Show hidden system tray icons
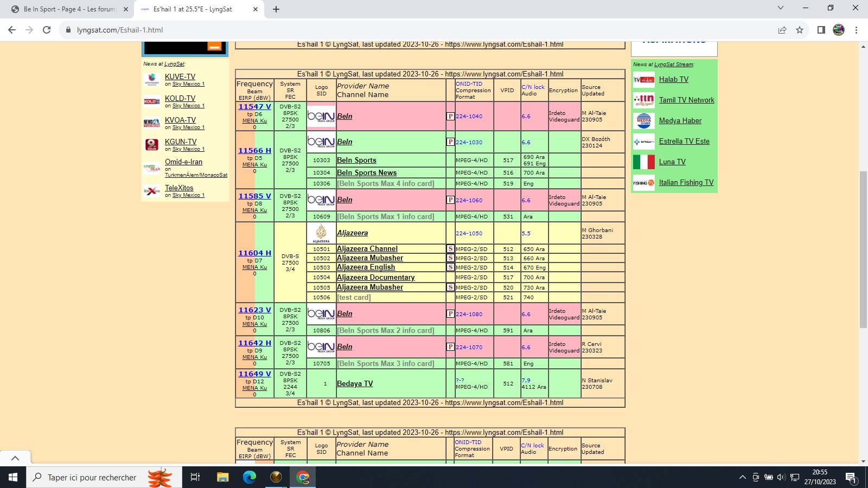868x488 pixels. (x=742, y=477)
